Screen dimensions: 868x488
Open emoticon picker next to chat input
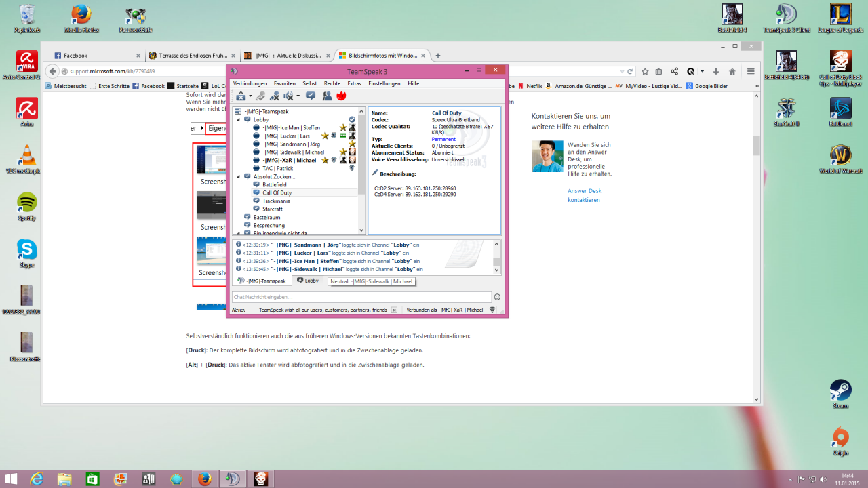(x=497, y=297)
